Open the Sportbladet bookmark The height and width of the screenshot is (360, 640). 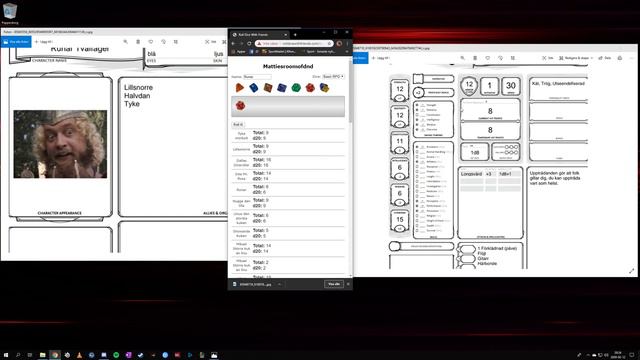click(x=279, y=52)
